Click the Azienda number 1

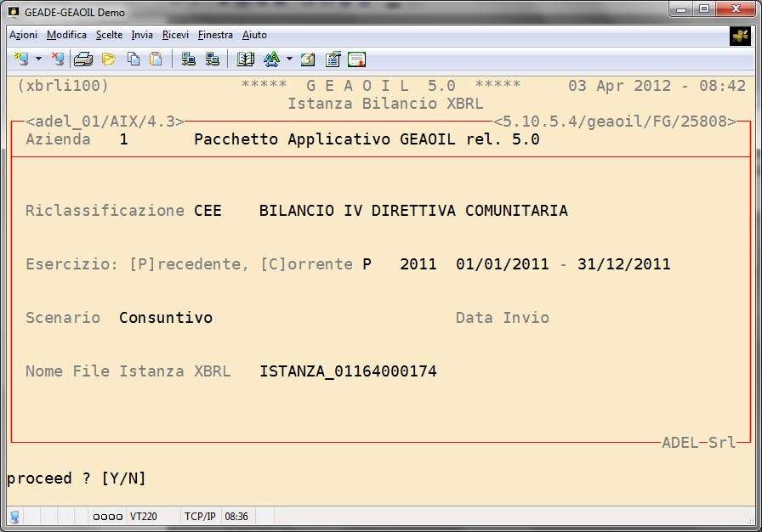pos(124,139)
